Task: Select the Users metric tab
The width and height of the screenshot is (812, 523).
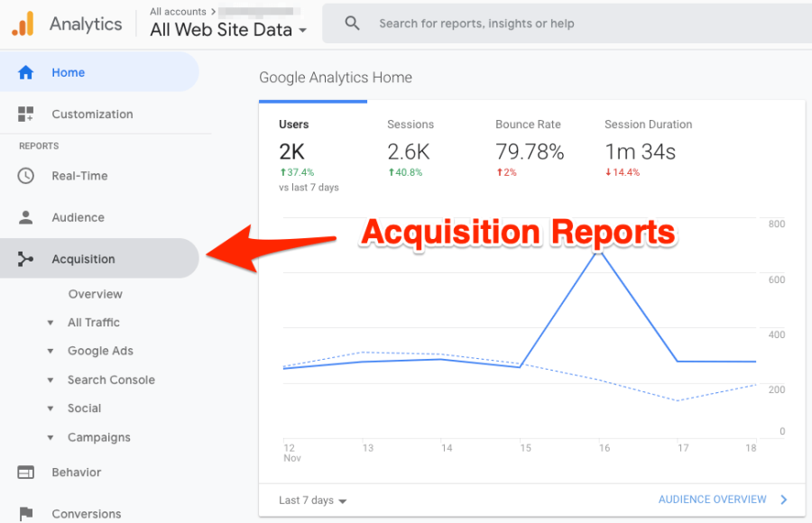Action: (x=313, y=153)
